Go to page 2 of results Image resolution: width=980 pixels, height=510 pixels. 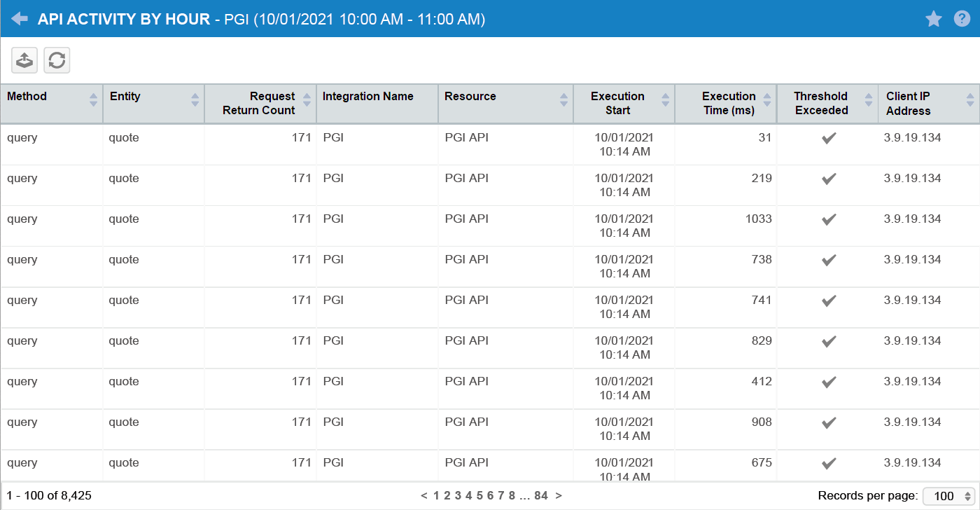(x=447, y=496)
